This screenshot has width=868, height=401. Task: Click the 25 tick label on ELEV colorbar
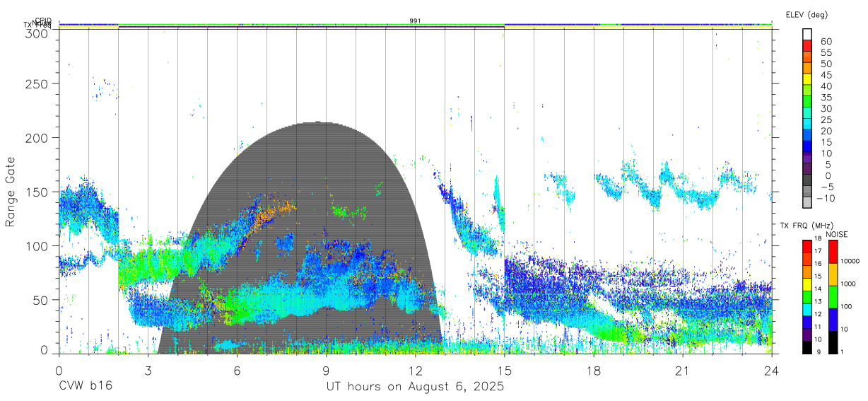(826, 120)
